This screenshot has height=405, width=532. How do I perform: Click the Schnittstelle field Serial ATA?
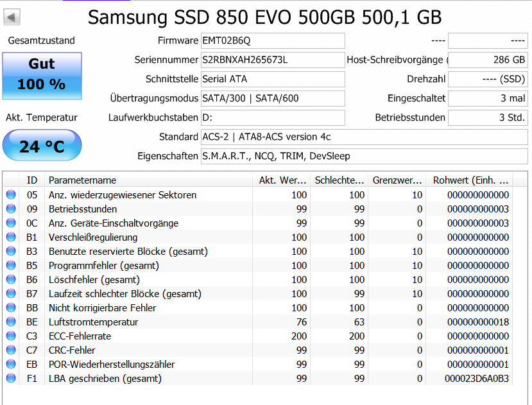click(x=273, y=79)
